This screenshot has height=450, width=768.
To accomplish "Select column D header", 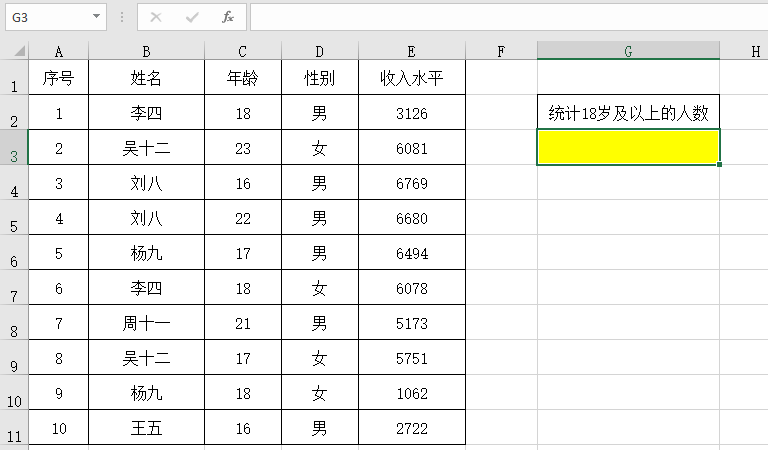I will click(320, 51).
